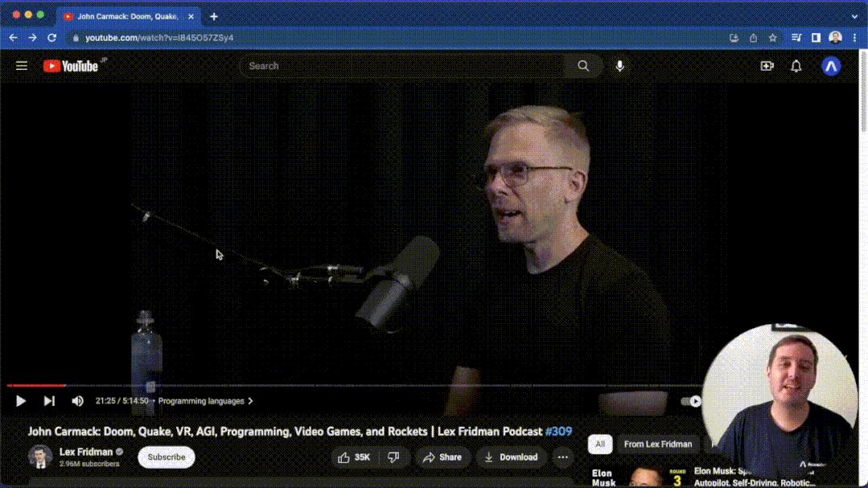This screenshot has width=868, height=488.
Task: Dislike the video with thumbs down
Action: coord(393,457)
